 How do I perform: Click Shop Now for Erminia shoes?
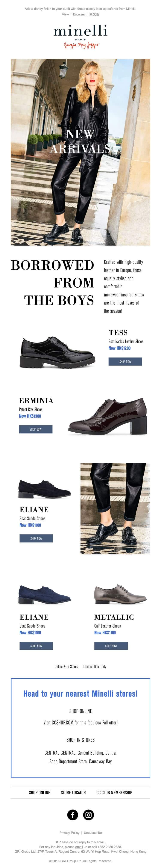[35, 429]
